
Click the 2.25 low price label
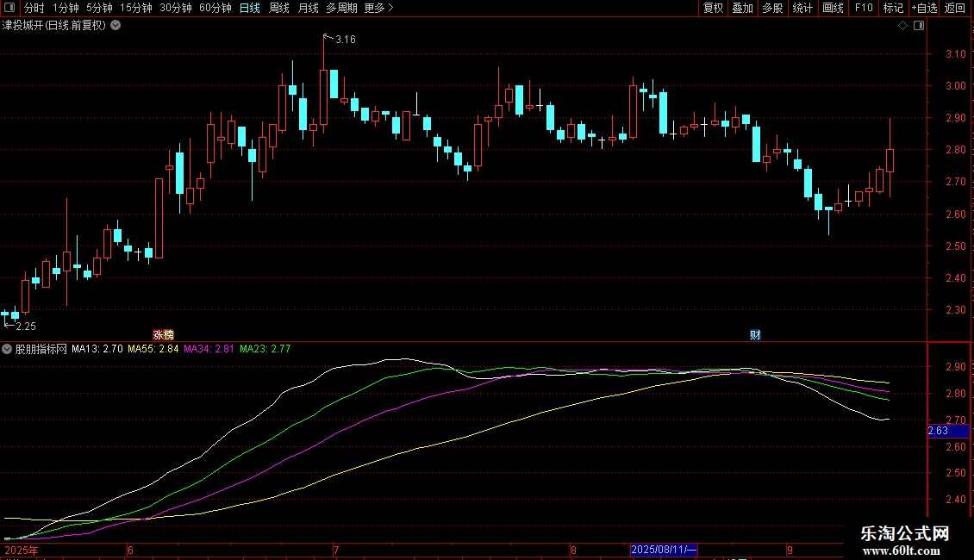tap(26, 327)
